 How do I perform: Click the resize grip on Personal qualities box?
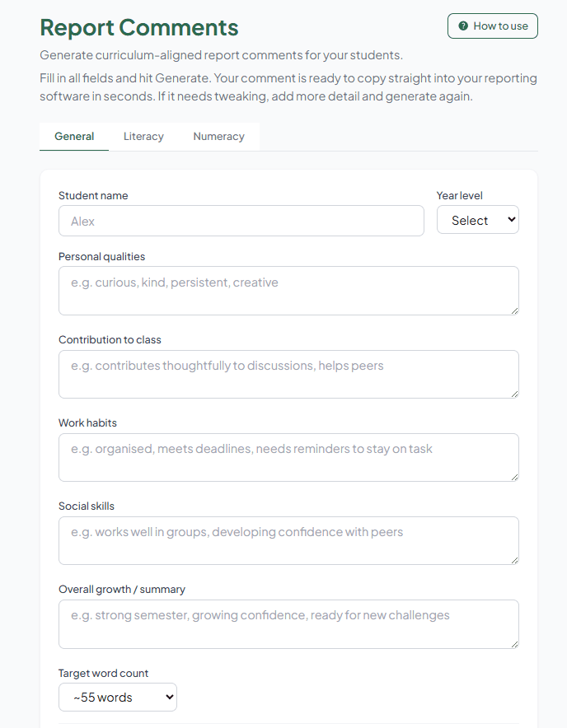(515, 310)
